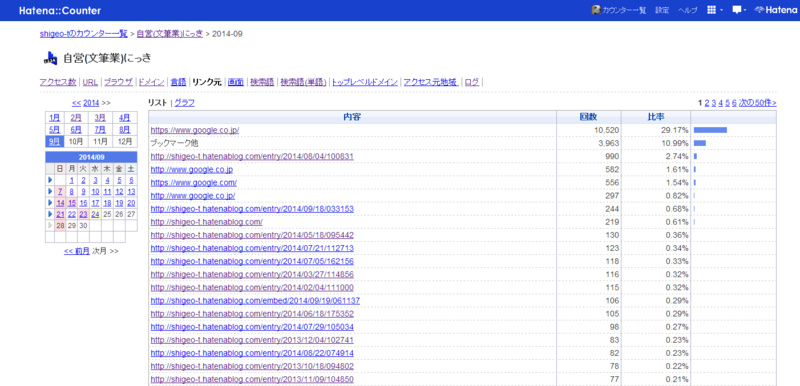Click the 29.17% ratio bar
The height and width of the screenshot is (386, 800).
pyautogui.click(x=710, y=130)
